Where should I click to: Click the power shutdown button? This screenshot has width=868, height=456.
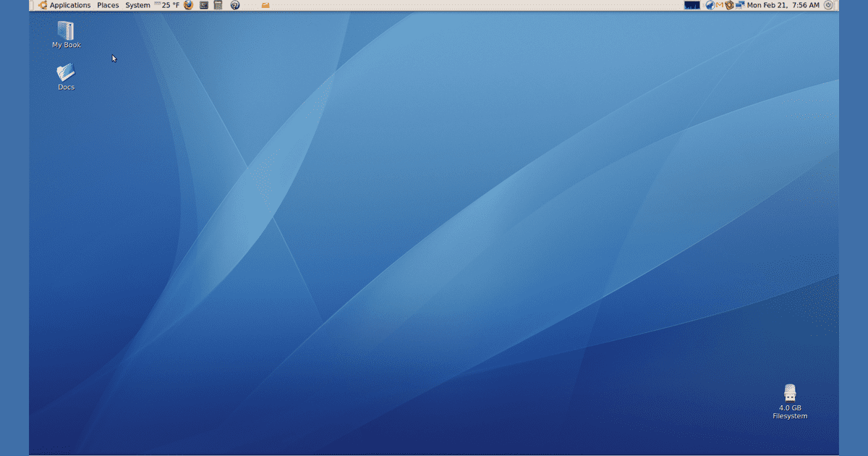[x=828, y=5]
